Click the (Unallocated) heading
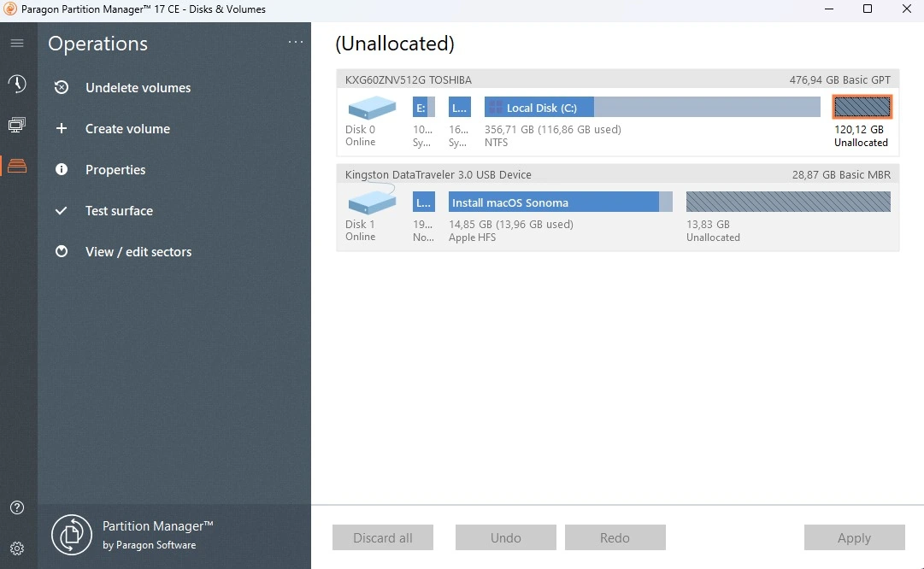 (395, 44)
